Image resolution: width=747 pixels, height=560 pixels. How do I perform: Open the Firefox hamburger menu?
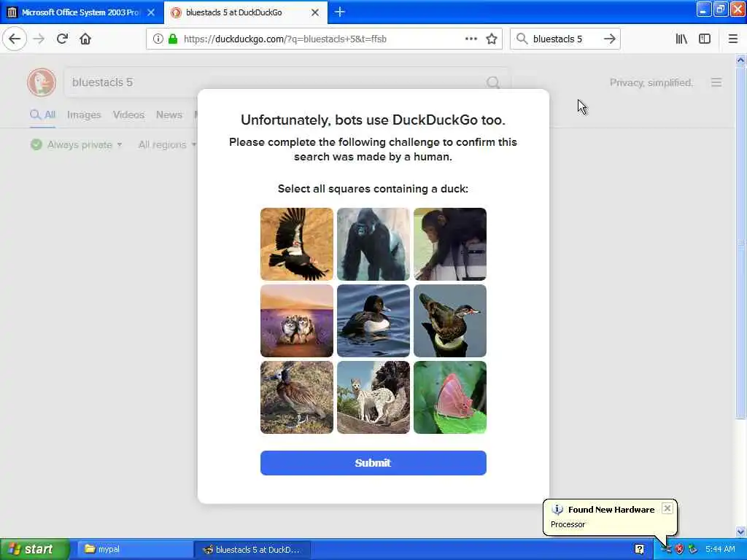[733, 39]
